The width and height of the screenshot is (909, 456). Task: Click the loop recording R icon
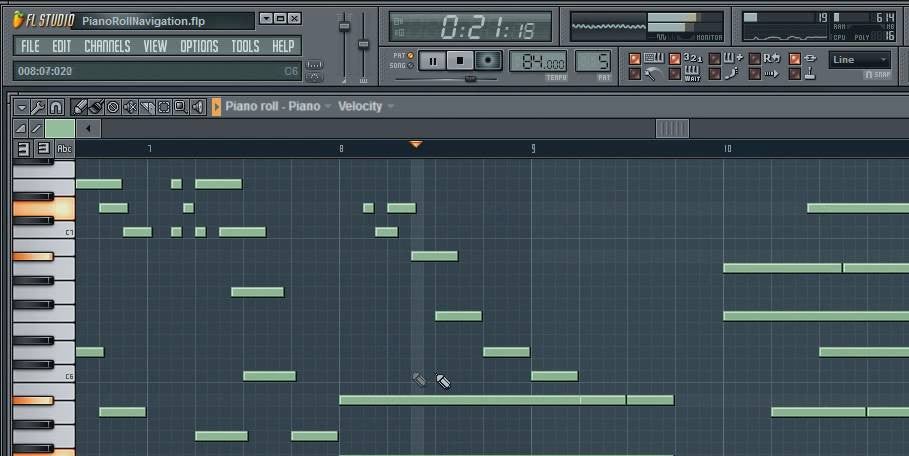(x=772, y=58)
